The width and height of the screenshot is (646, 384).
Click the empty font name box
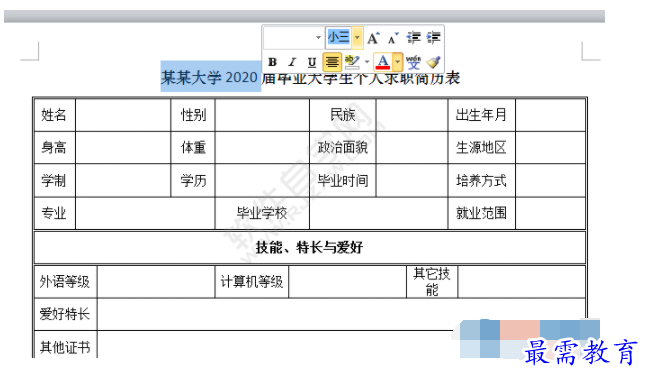point(289,38)
